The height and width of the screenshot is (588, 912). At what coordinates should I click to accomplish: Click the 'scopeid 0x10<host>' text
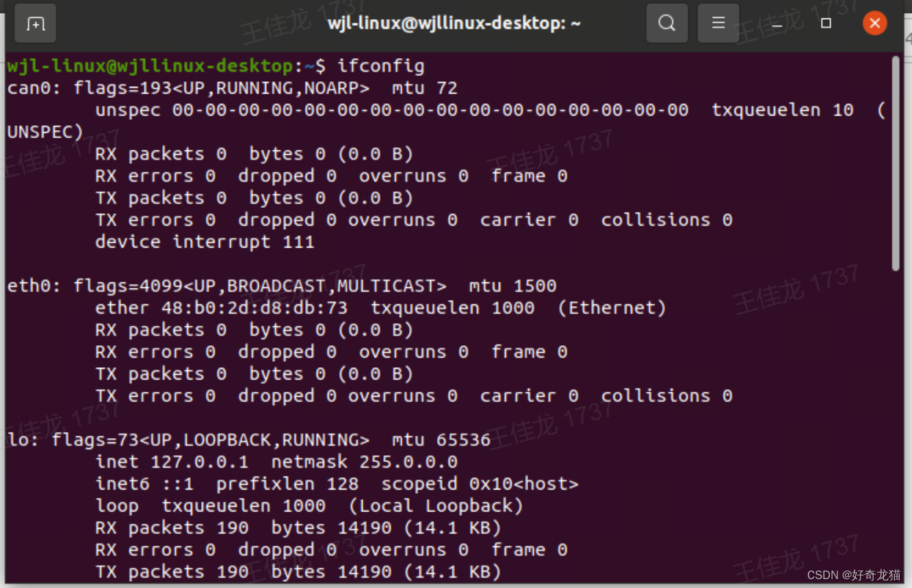tap(480, 484)
